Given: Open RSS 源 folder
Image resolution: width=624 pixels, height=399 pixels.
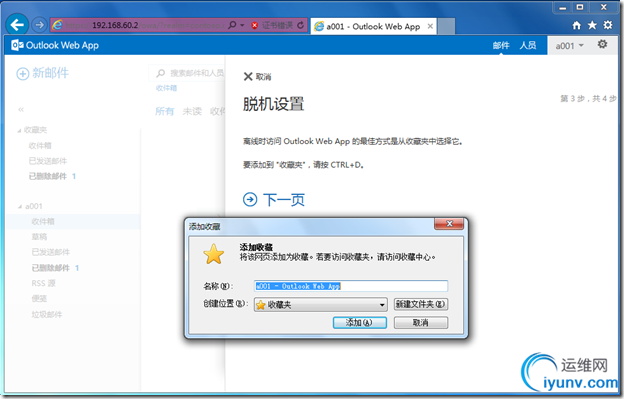Looking at the screenshot, I should point(43,283).
